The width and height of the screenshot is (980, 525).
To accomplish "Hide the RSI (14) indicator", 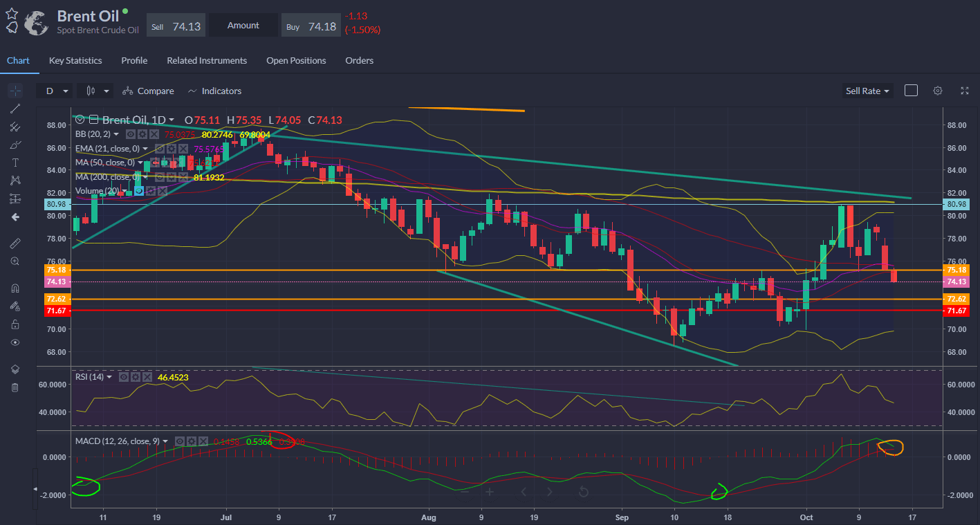I will tap(124, 377).
